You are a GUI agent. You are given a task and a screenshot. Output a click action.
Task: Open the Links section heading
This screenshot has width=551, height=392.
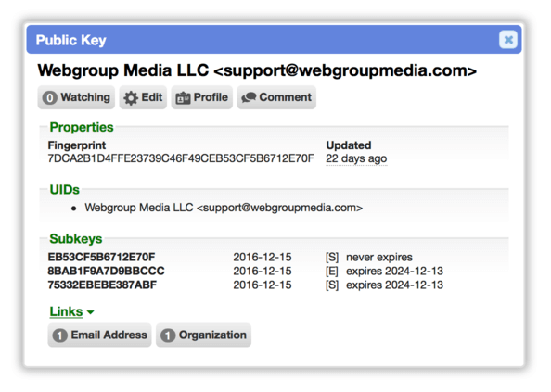click(x=66, y=311)
